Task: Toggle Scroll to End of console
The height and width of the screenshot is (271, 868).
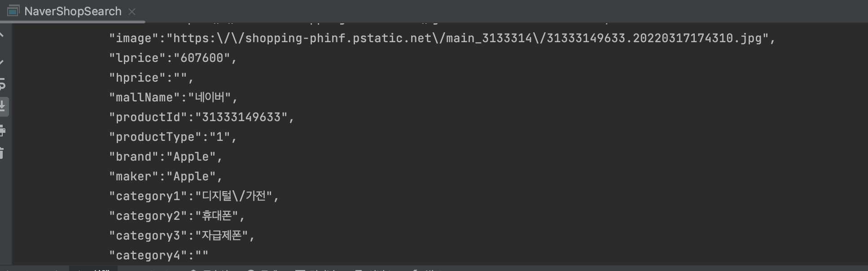Action: 3,107
